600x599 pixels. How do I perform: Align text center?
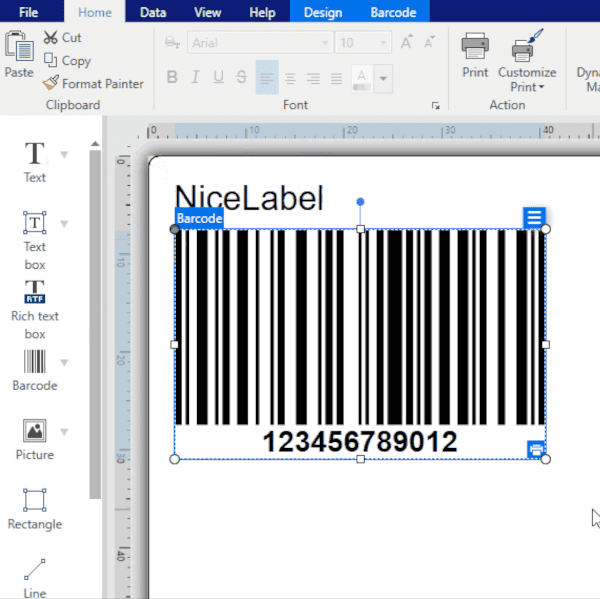(x=290, y=78)
